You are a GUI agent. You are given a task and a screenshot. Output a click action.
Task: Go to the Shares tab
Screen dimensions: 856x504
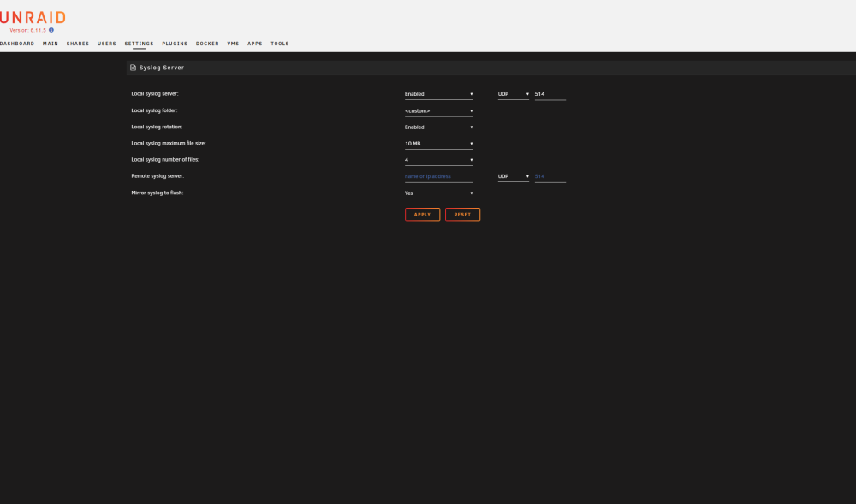(78, 44)
